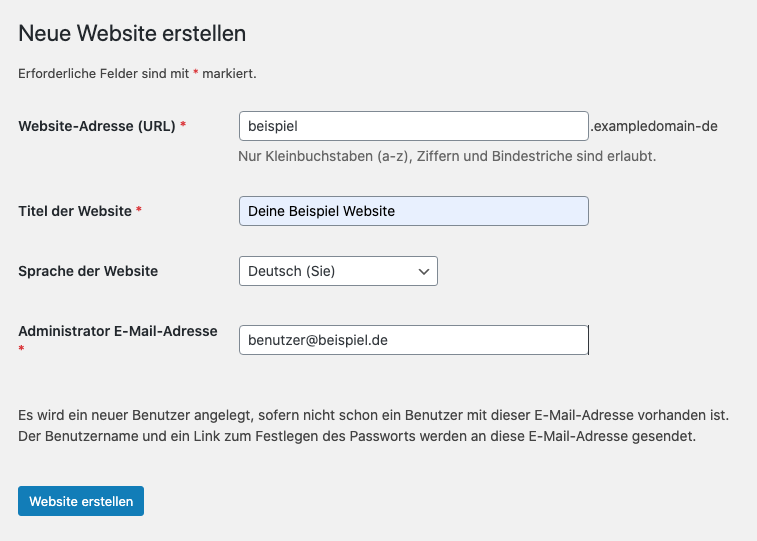Click the 'Es wird ein neuer Benutzer angelegt' sentence
This screenshot has width=757, height=541.
[x=374, y=415]
